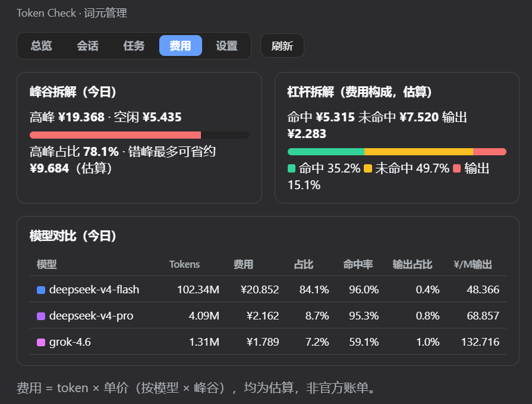Click the 刷新 button
The image size is (532, 404).
point(282,45)
